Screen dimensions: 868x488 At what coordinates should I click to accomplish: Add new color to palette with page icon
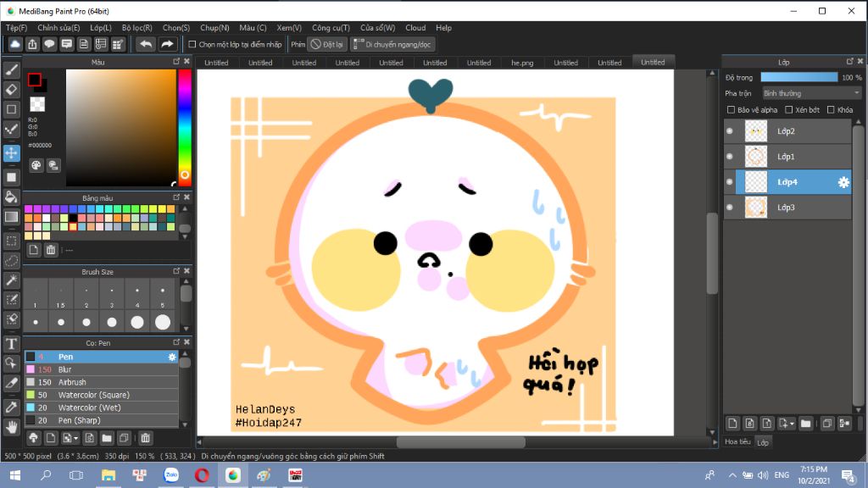tap(34, 250)
